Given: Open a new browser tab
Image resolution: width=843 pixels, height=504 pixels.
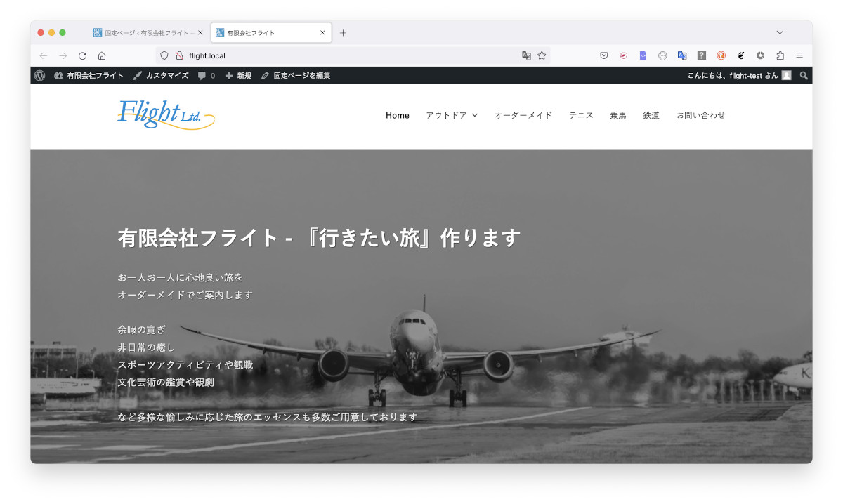Looking at the screenshot, I should point(343,33).
